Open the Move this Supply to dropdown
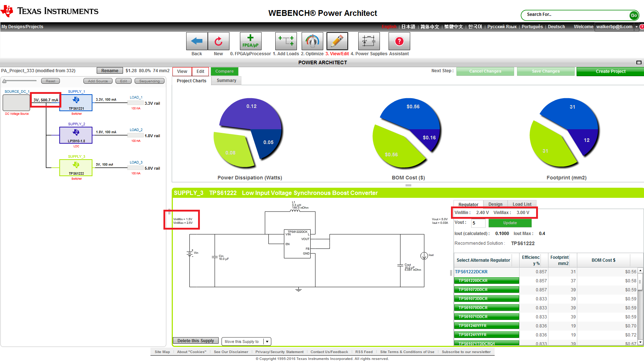 click(267, 341)
